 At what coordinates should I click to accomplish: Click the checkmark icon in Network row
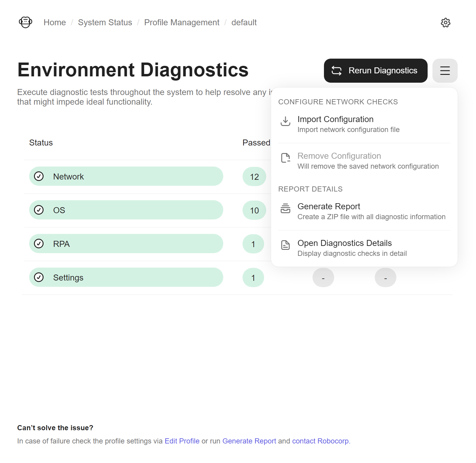[x=39, y=176]
